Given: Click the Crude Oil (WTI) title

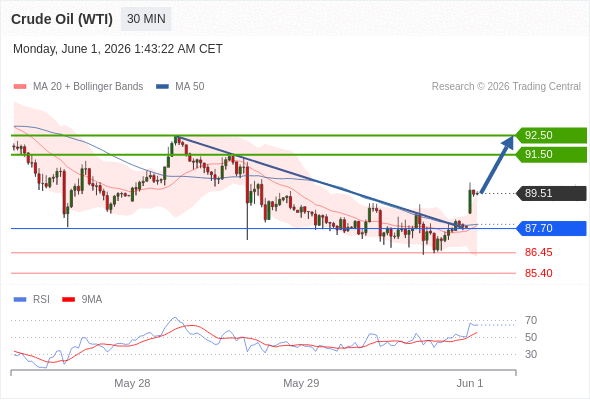Looking at the screenshot, I should (62, 19).
